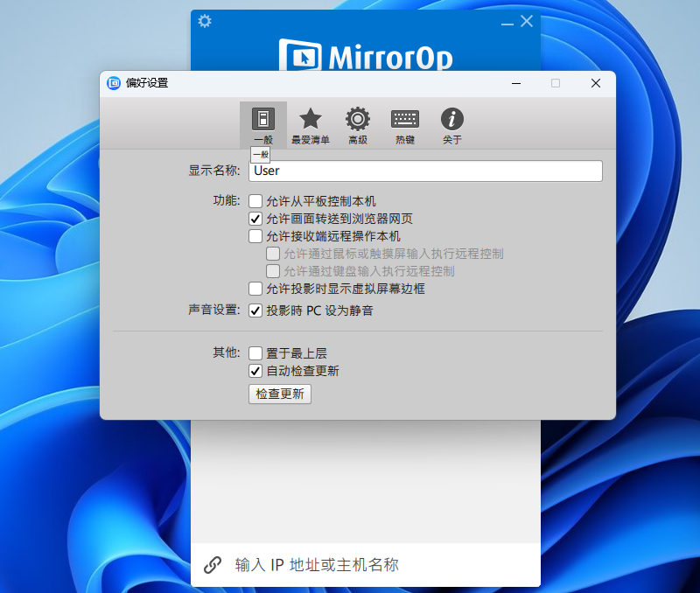Image resolution: width=700 pixels, height=593 pixels.
Task: Close the 偏好设置 preferences dialog
Action: point(596,83)
